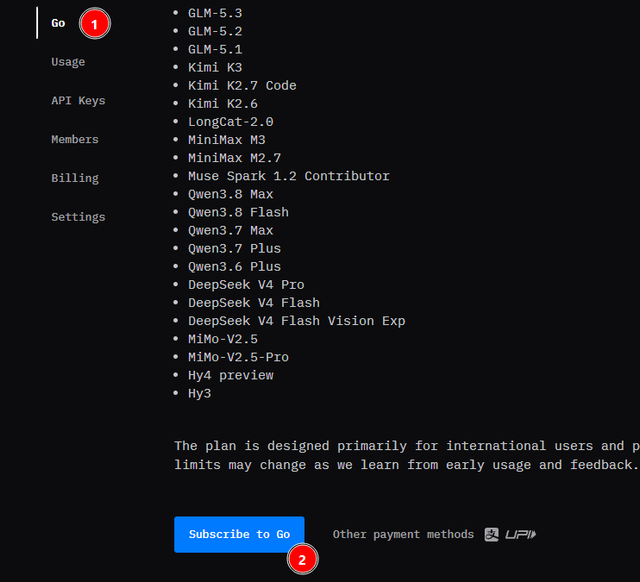Click the Kimi K2.6 entry
Screen dimensions: 640x582
point(223,104)
